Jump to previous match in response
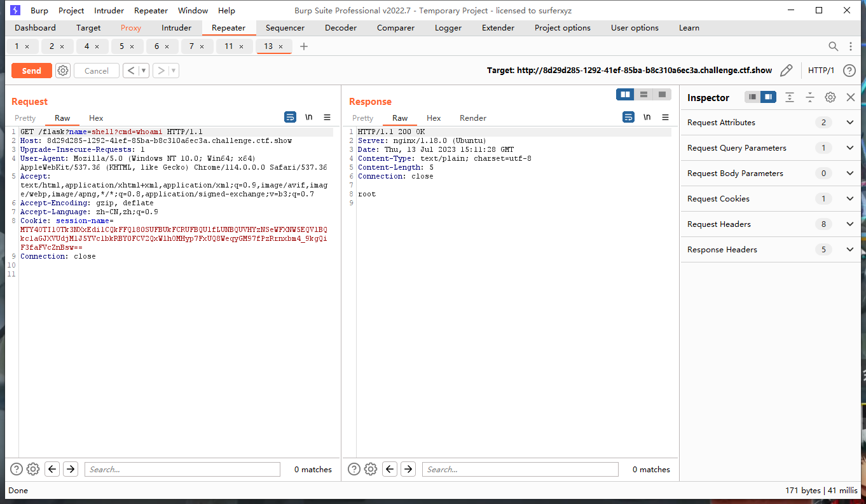This screenshot has height=504, width=866. 390,469
